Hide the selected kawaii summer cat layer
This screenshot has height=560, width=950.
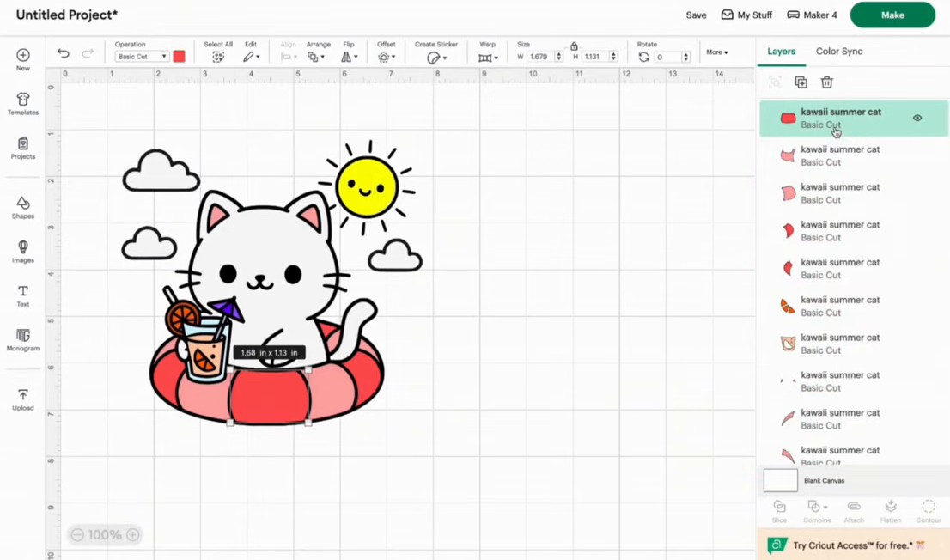point(917,119)
